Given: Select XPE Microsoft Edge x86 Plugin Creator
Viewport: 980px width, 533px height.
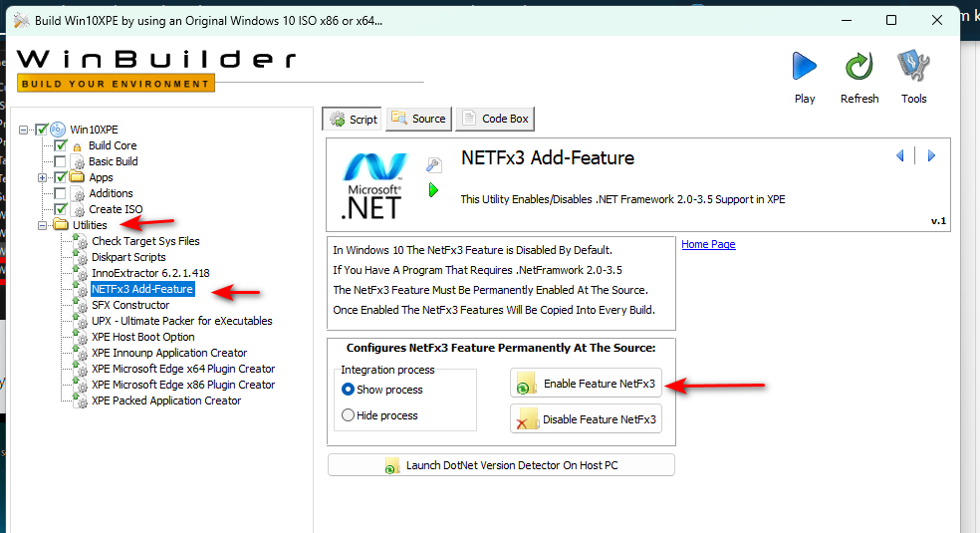Looking at the screenshot, I should [183, 385].
